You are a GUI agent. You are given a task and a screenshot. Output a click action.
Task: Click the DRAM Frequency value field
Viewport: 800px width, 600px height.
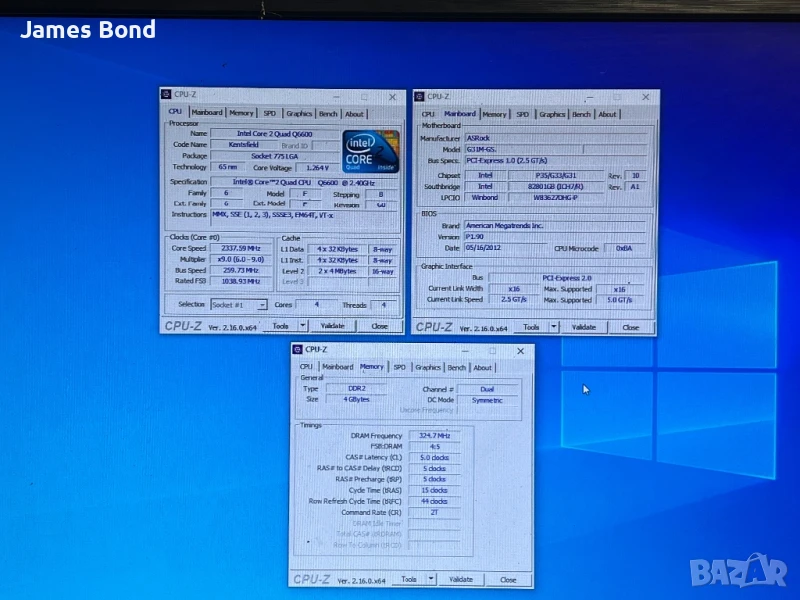(x=433, y=436)
